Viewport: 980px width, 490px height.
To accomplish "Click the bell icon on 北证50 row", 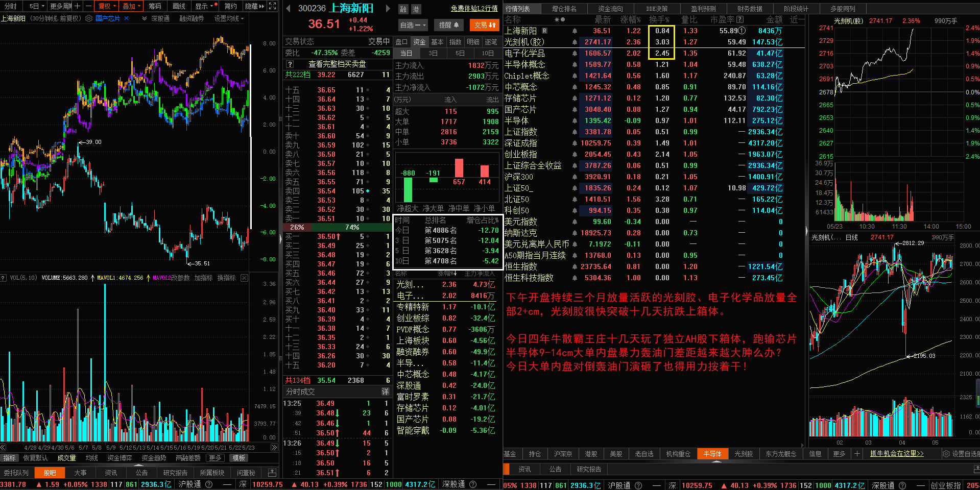I will (575, 199).
